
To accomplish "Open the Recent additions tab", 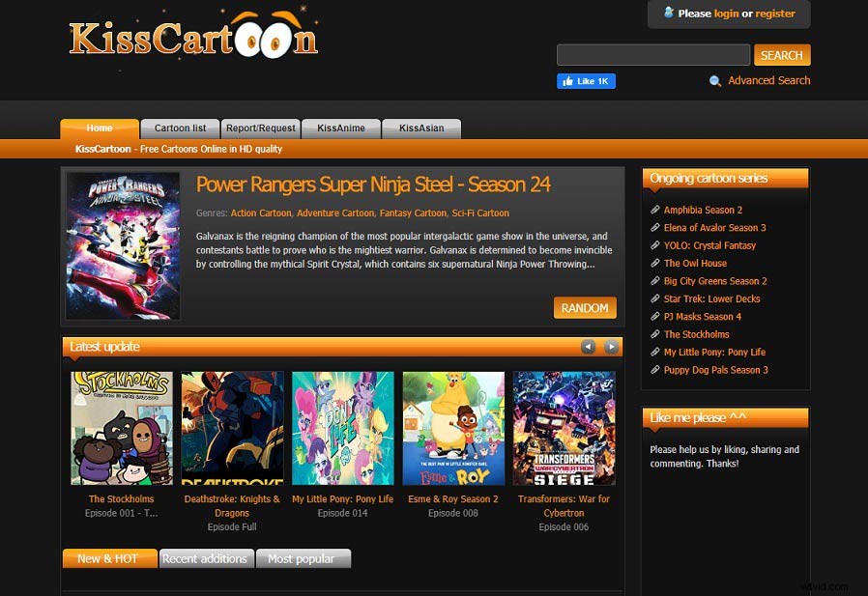I will click(x=206, y=557).
